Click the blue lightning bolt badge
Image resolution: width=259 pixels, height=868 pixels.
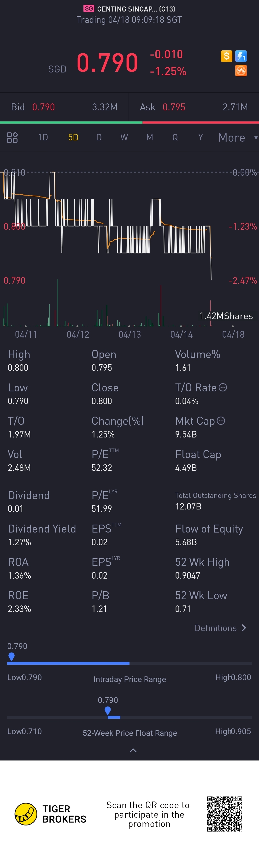[x=241, y=56]
